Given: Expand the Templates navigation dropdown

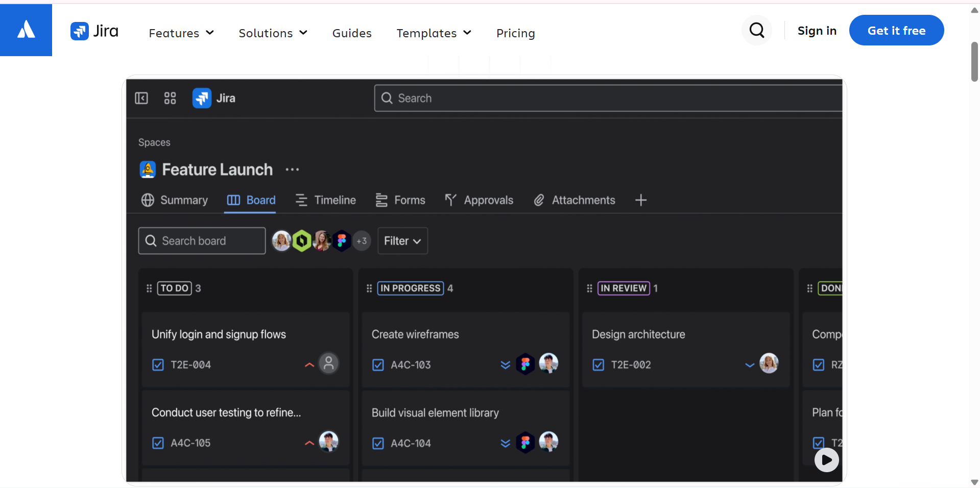Looking at the screenshot, I should pos(434,33).
